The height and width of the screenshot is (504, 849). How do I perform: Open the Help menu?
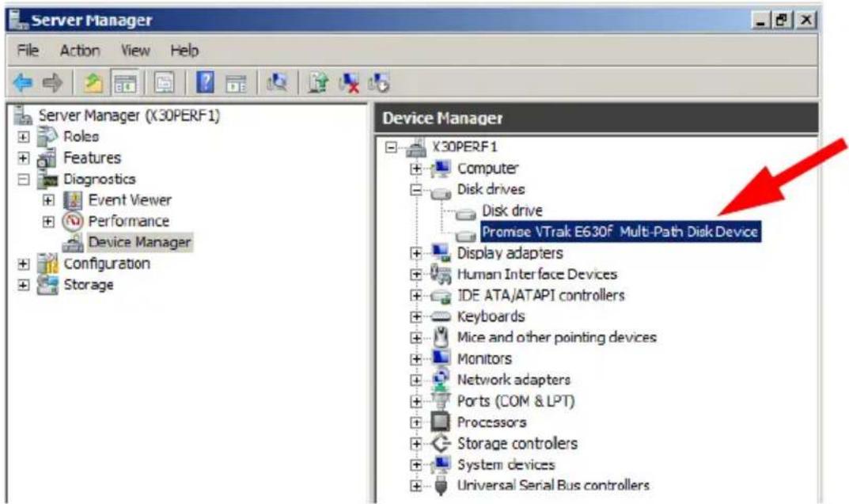tap(184, 51)
